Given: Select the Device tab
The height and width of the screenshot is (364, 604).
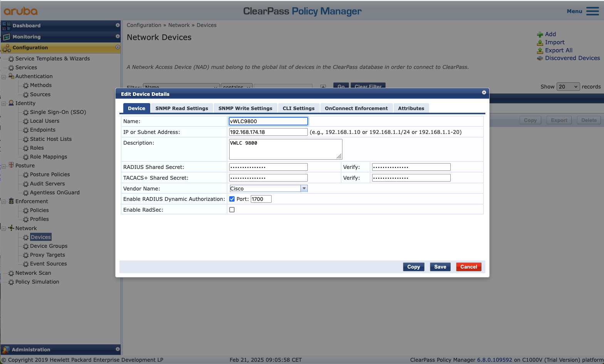Looking at the screenshot, I should click(137, 108).
